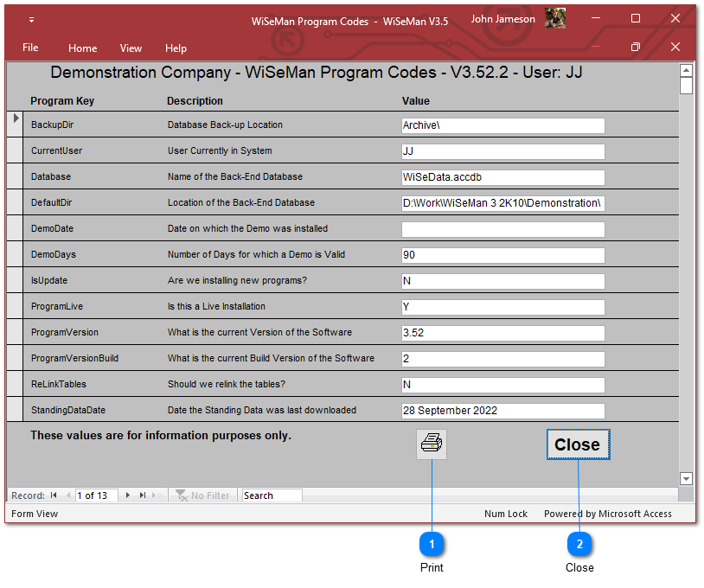Go to next record arrow

click(x=128, y=495)
